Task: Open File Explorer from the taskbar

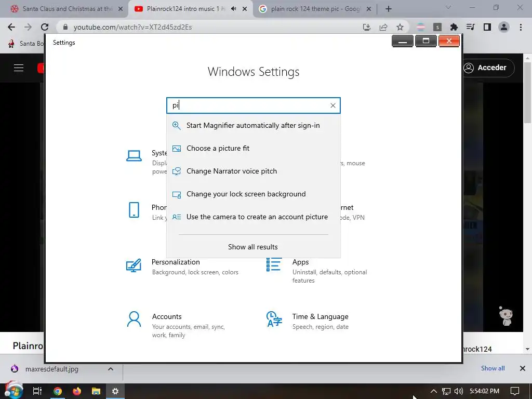Action: pyautogui.click(x=96, y=391)
